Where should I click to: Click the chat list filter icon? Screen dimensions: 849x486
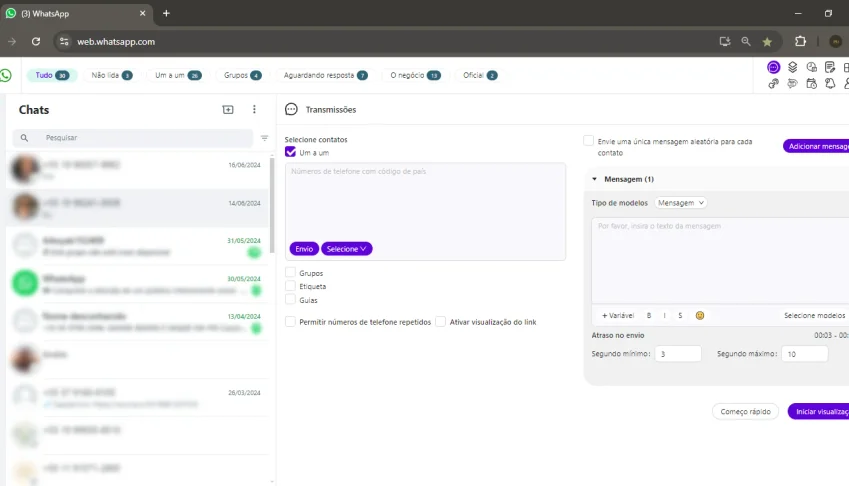click(264, 138)
